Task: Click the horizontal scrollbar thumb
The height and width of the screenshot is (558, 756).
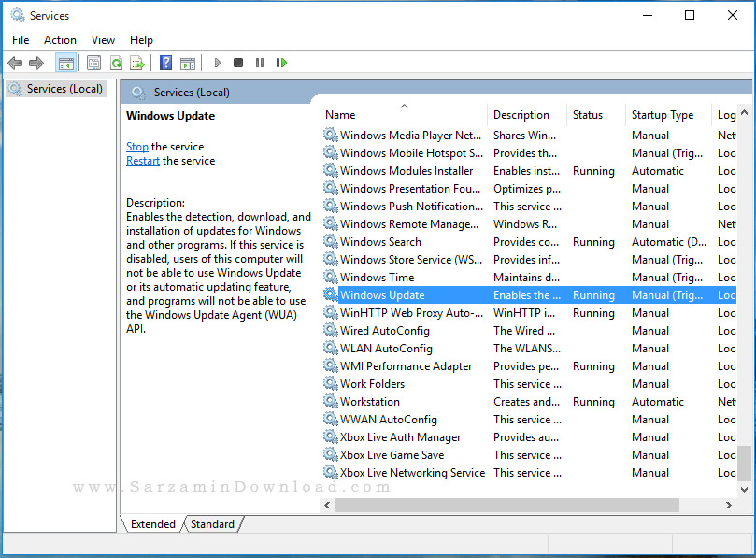Action: click(x=507, y=505)
